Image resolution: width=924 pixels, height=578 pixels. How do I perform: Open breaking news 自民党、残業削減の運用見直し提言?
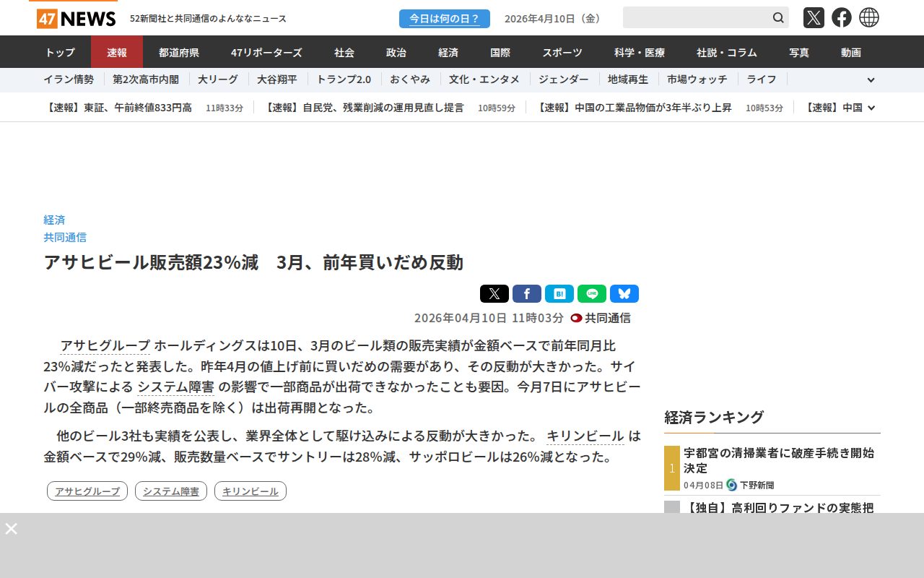[363, 108]
